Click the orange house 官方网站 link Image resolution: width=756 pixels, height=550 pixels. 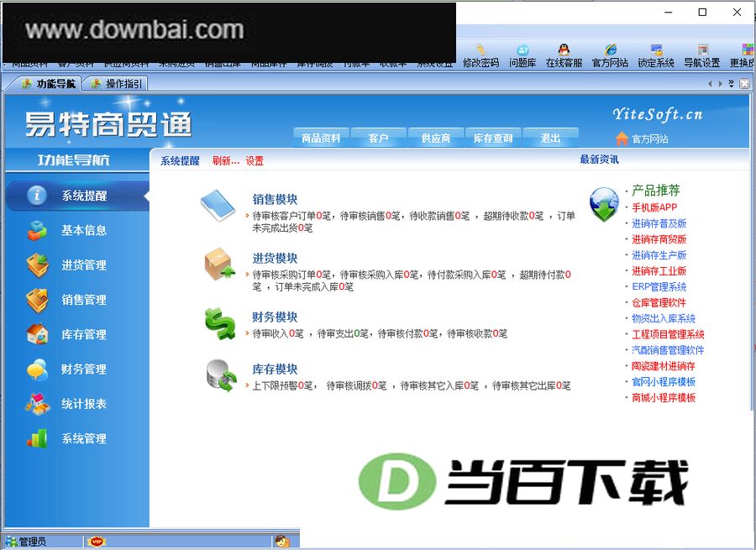(x=642, y=139)
